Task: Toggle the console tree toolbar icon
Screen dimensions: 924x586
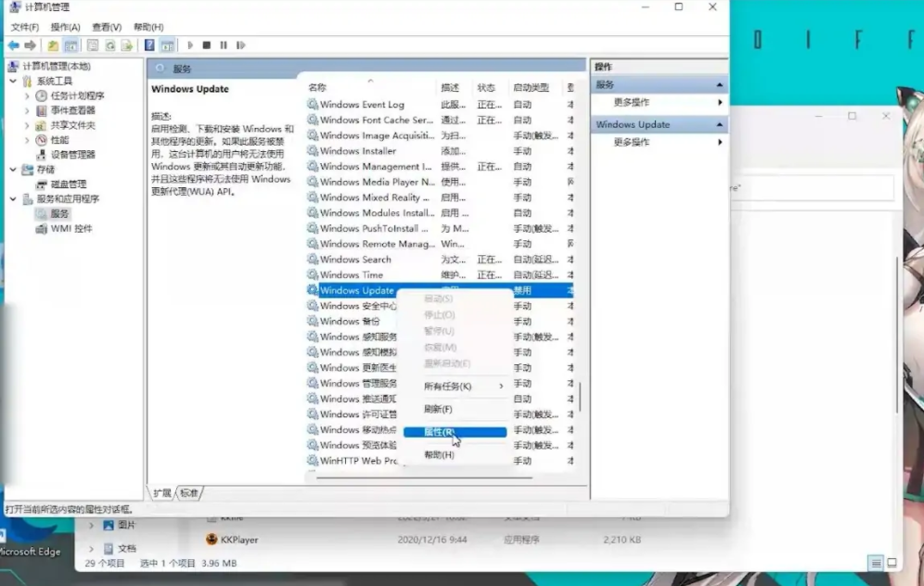Action: coord(71,45)
